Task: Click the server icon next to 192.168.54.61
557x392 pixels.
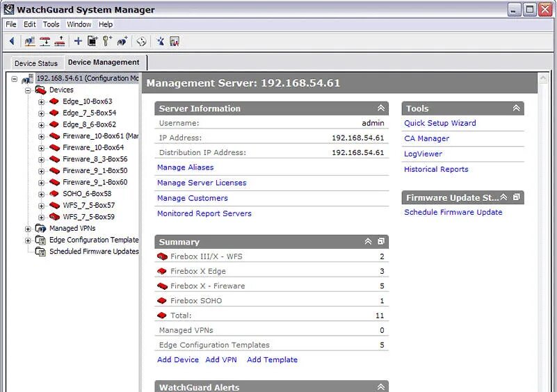Action: point(28,79)
